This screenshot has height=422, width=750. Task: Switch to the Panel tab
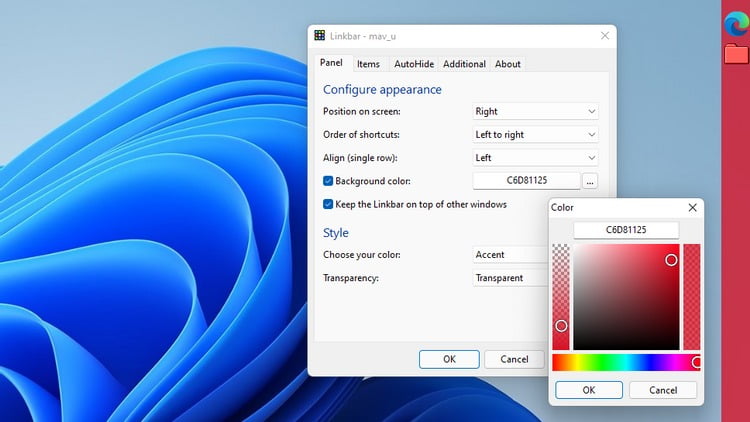(331, 63)
